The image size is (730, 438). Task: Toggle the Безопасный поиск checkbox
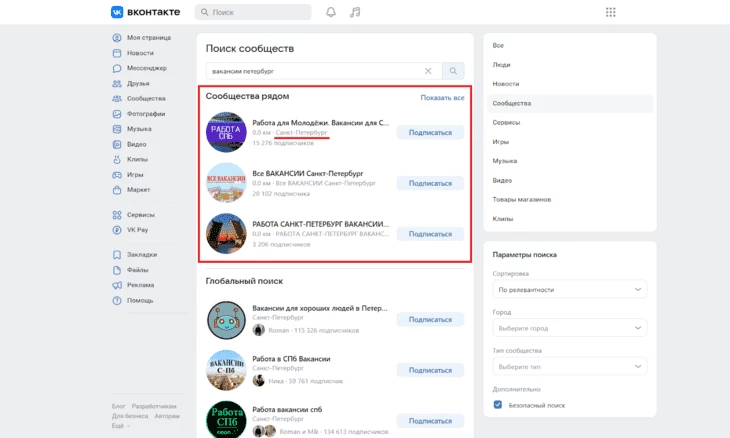point(498,404)
